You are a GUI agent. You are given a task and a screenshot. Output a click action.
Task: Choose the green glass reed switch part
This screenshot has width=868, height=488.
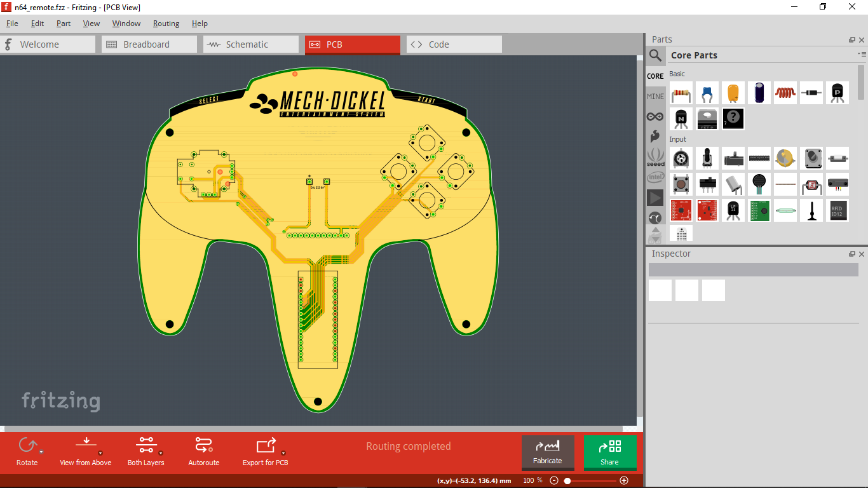[x=785, y=210]
